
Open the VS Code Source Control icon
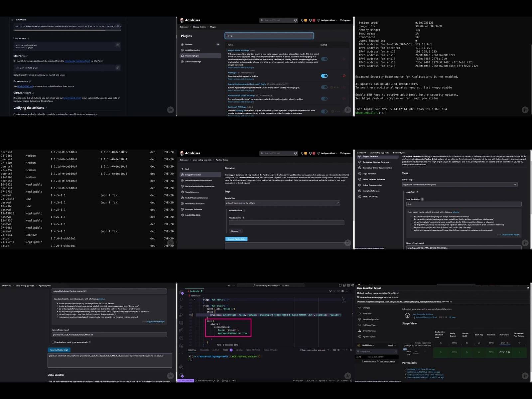coord(181,308)
